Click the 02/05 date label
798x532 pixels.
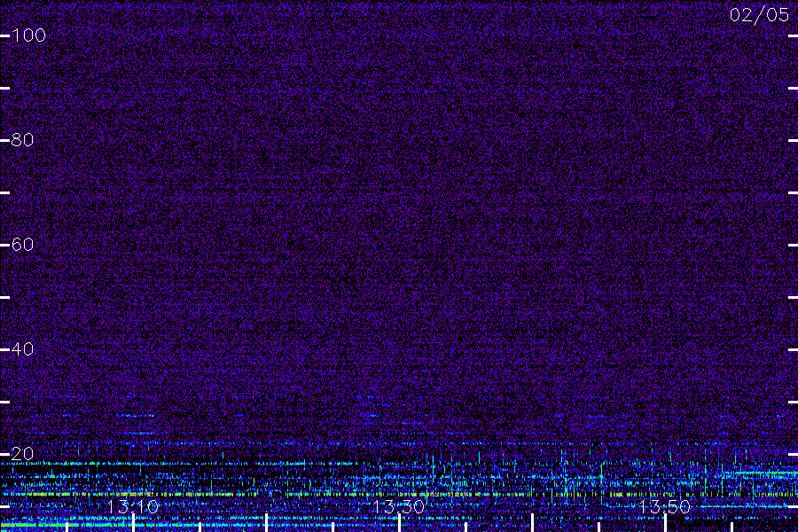click(x=759, y=15)
